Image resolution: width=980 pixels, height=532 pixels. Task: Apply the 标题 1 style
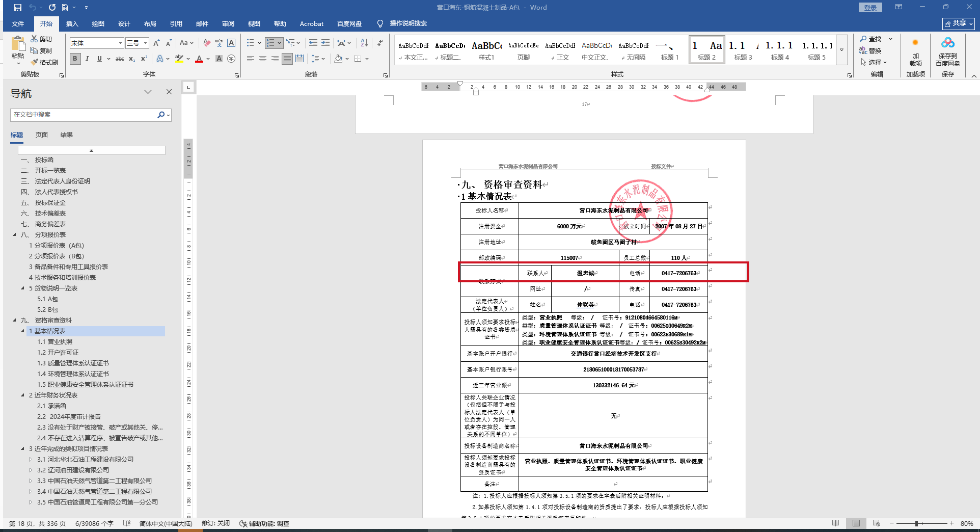(670, 50)
